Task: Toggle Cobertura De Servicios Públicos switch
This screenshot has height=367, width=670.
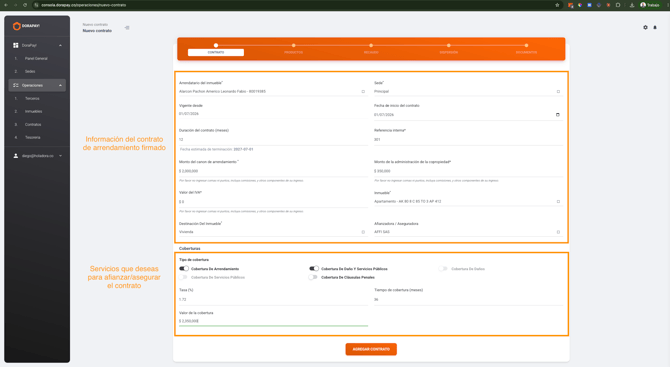Action: click(184, 277)
